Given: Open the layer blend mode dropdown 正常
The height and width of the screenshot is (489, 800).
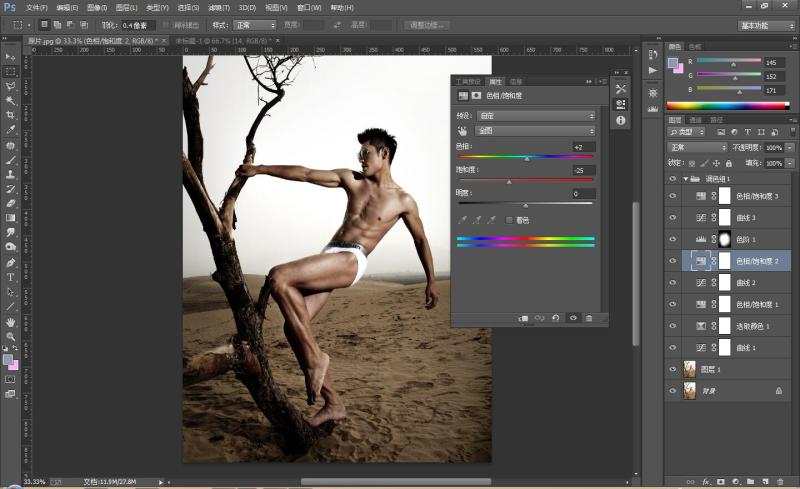Looking at the screenshot, I should point(697,148).
